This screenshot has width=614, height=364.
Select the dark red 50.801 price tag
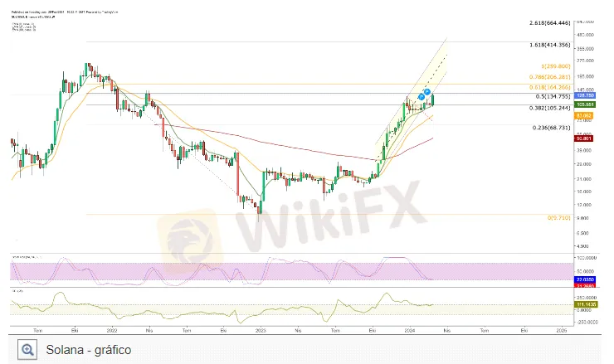pyautogui.click(x=584, y=138)
